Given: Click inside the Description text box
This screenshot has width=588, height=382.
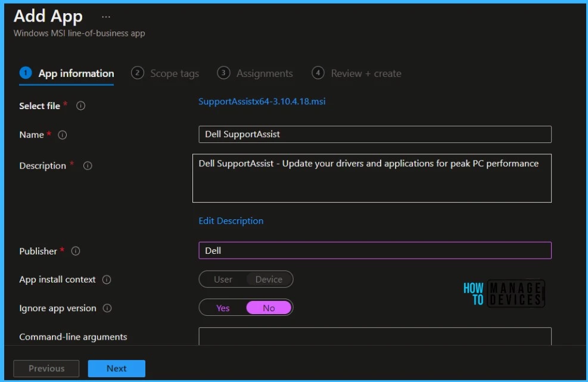Looking at the screenshot, I should 372,178.
